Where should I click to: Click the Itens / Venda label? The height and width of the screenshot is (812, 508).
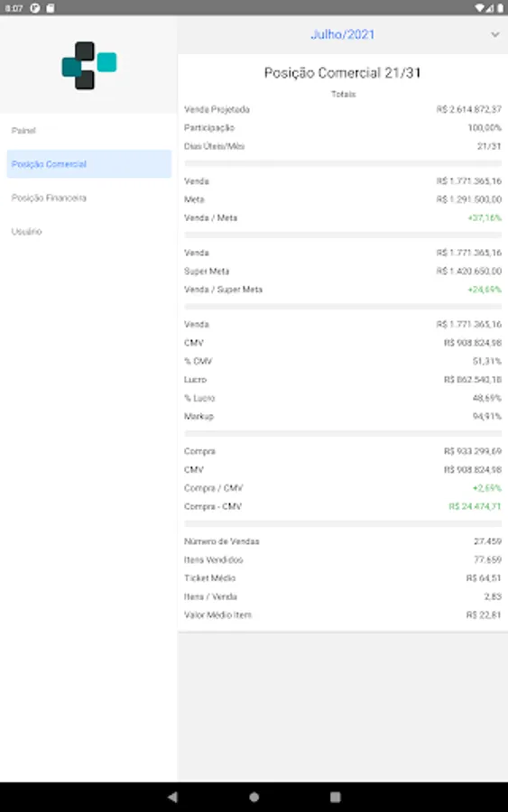pos(210,596)
